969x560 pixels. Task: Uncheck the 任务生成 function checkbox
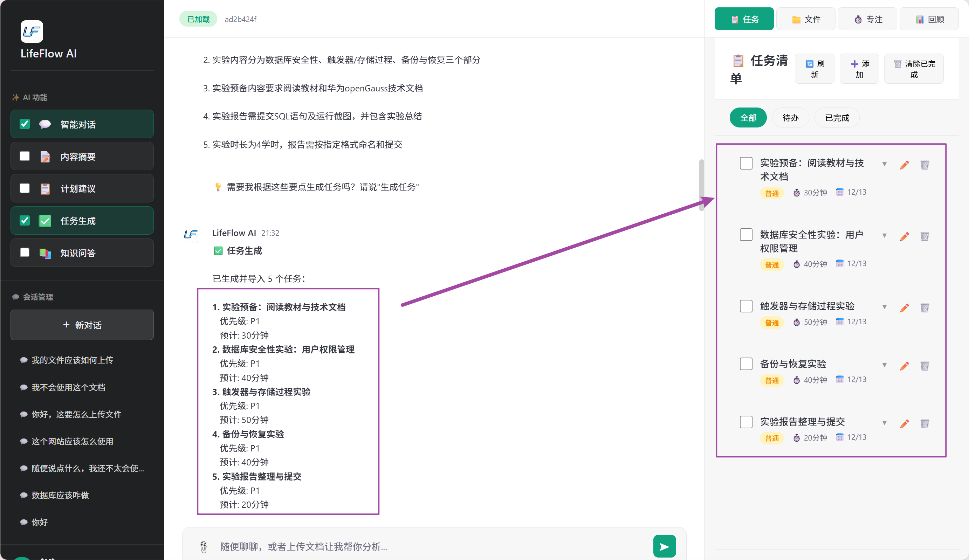(x=25, y=220)
